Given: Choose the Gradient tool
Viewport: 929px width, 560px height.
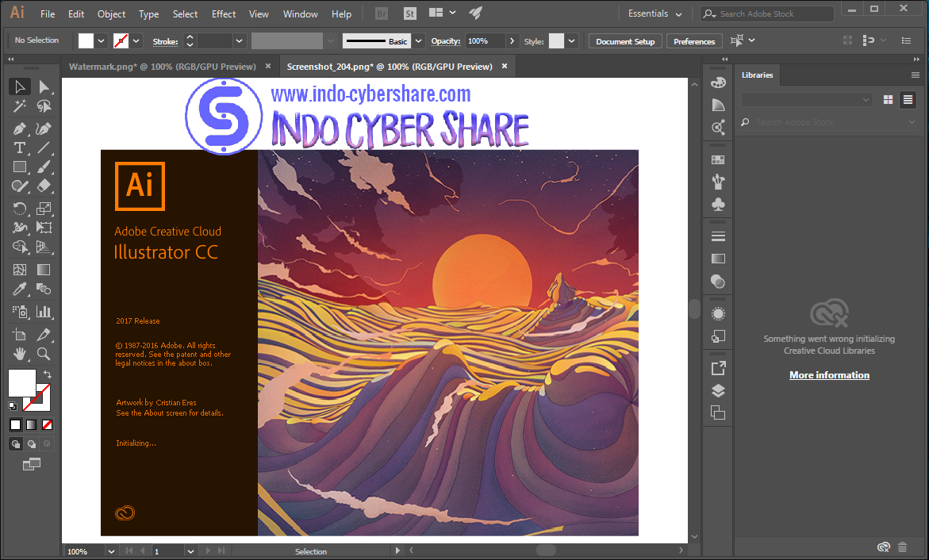Looking at the screenshot, I should [x=44, y=270].
